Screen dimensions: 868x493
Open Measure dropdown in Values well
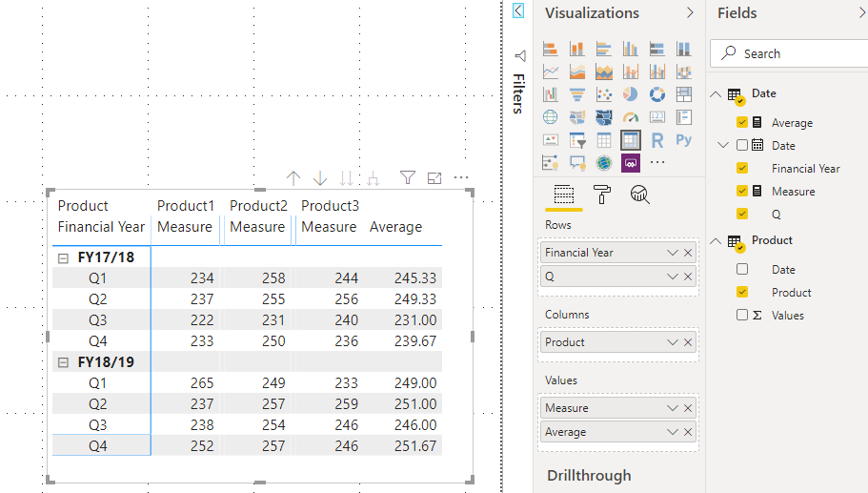(x=673, y=408)
